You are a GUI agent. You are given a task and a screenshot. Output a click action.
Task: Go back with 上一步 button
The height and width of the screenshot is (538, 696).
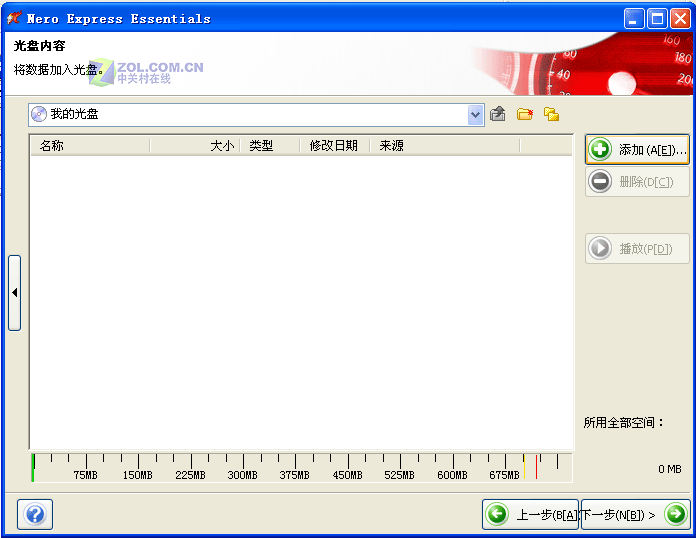point(530,514)
